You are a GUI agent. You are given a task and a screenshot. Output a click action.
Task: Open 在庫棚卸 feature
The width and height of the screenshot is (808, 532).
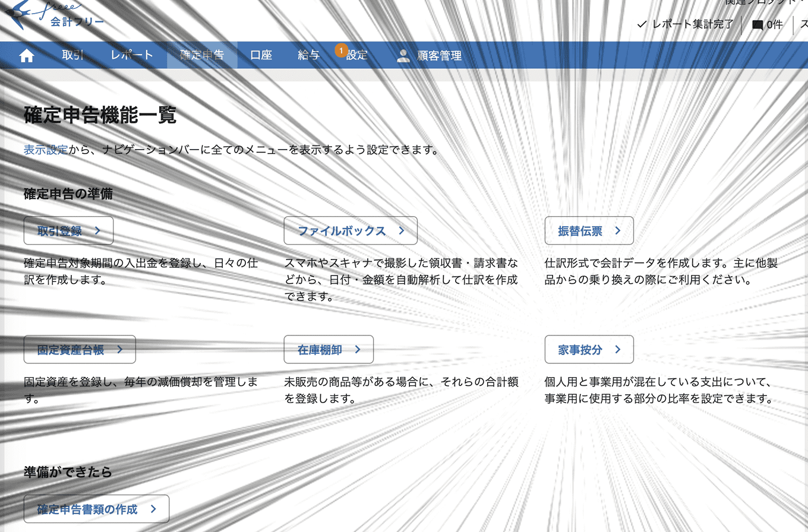click(x=329, y=350)
